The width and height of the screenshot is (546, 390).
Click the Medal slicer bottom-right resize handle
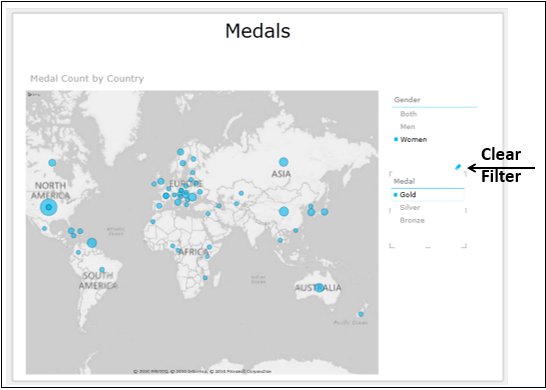[464, 245]
